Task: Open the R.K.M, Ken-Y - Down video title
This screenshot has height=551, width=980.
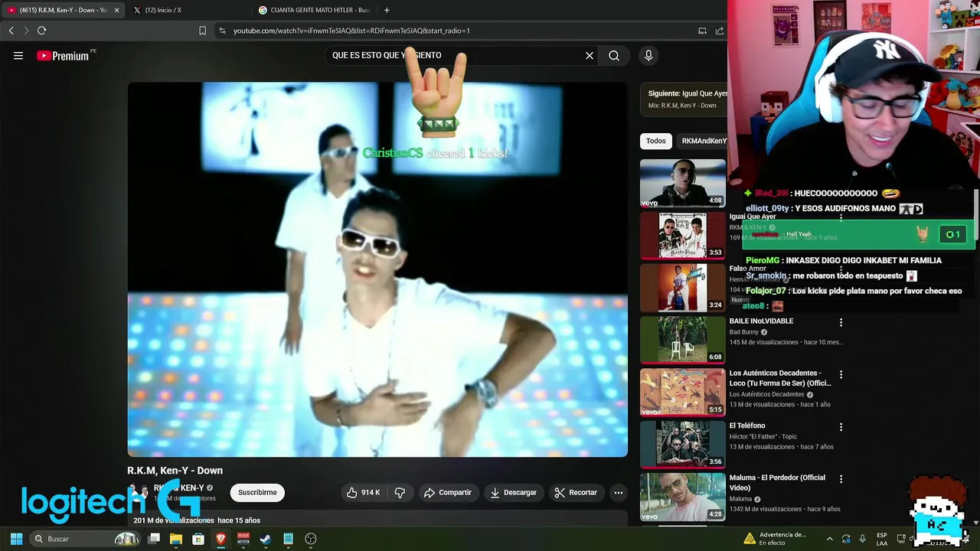Action: pyautogui.click(x=175, y=471)
